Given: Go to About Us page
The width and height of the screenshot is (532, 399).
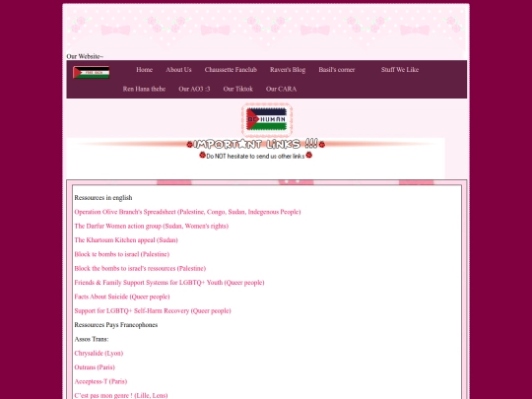Looking at the screenshot, I should (178, 70).
